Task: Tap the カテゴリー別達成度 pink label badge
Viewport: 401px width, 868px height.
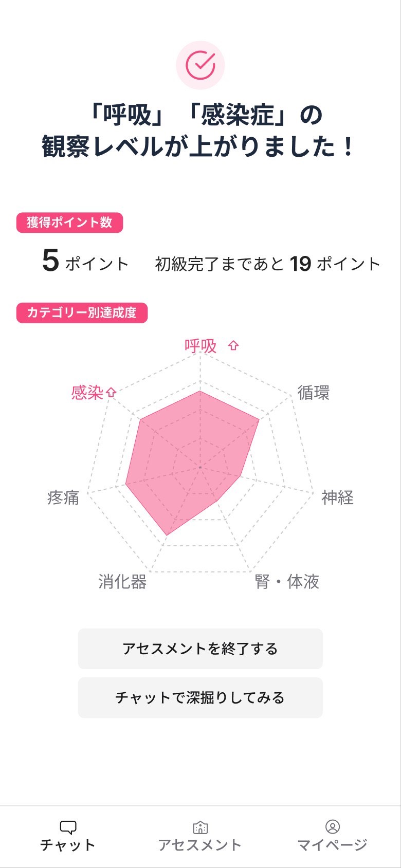Action: coord(81,312)
